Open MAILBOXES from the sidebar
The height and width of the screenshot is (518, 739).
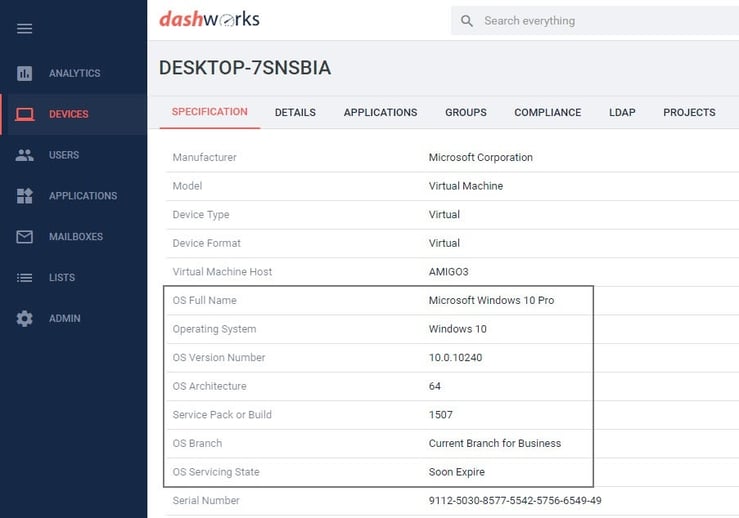point(76,237)
